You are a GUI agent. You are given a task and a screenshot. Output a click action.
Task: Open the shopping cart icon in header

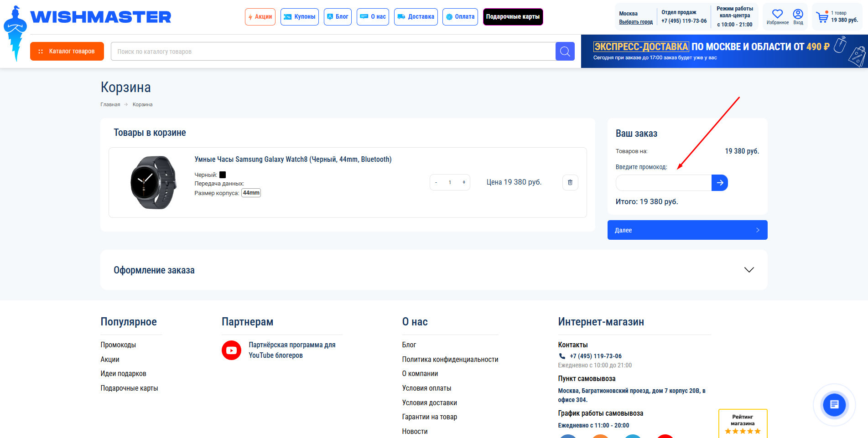click(x=822, y=17)
